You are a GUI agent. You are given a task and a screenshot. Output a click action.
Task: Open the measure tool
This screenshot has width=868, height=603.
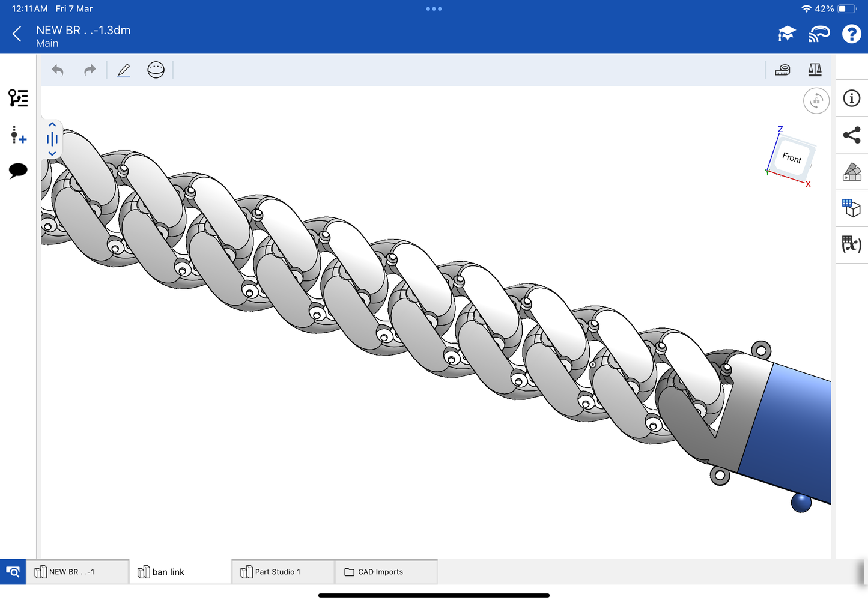pyautogui.click(x=783, y=70)
